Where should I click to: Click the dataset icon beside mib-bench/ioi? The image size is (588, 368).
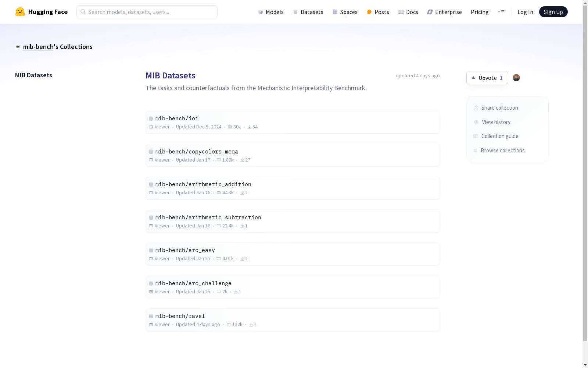(x=151, y=118)
